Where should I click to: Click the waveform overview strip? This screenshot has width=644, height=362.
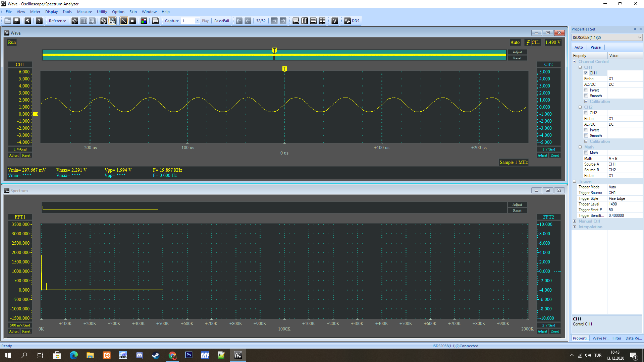[274, 55]
